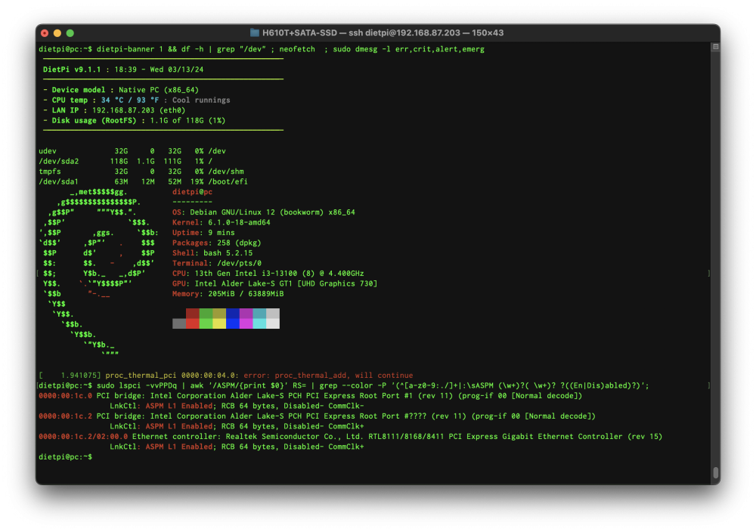The width and height of the screenshot is (756, 532).
Task: Click the bright cyan block in neofetch palette
Action: 259,324
